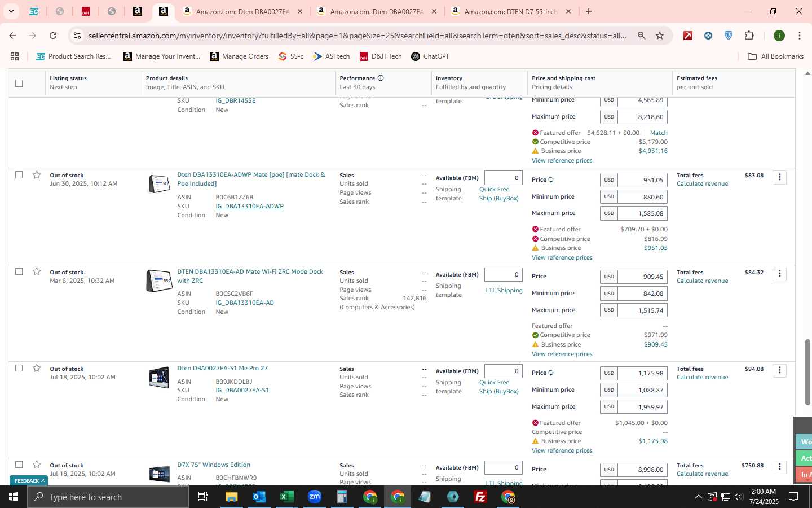Screen dimensions: 812x508
Task: Edit the 1,959.97 maximum price field
Action: 642,406
